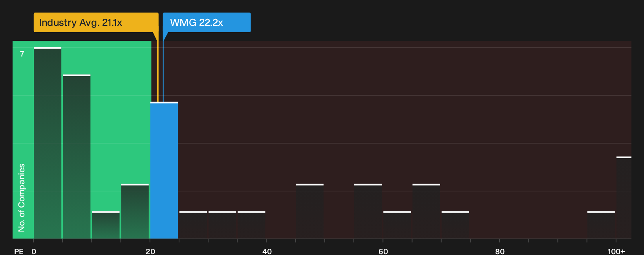Click the WMG 22.2x label
The width and height of the screenshot is (644, 255).
click(207, 22)
